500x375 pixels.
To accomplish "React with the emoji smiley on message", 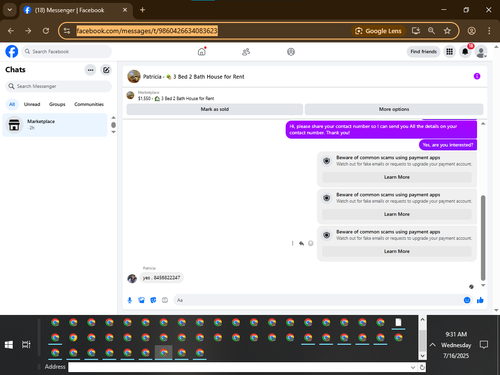I will coord(311,243).
